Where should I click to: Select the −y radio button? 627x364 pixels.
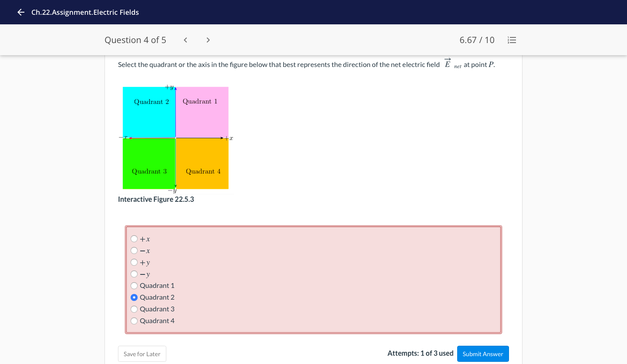click(x=134, y=274)
